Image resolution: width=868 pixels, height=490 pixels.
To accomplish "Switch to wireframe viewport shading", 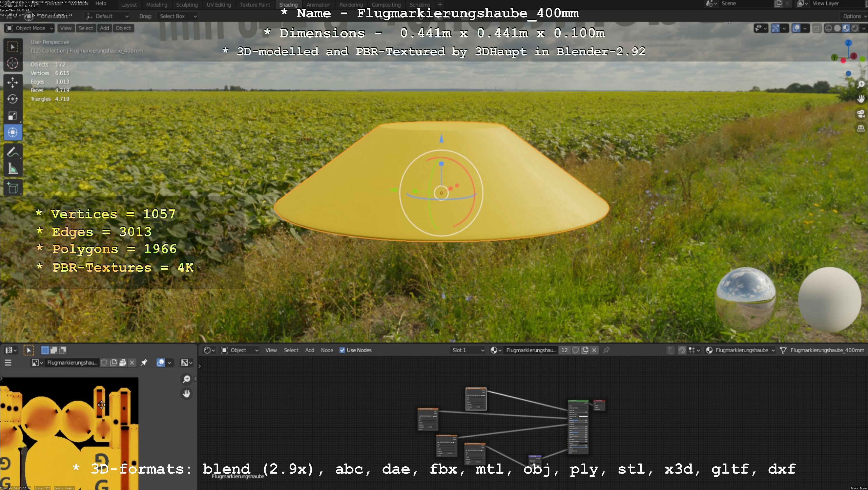I will tap(828, 28).
